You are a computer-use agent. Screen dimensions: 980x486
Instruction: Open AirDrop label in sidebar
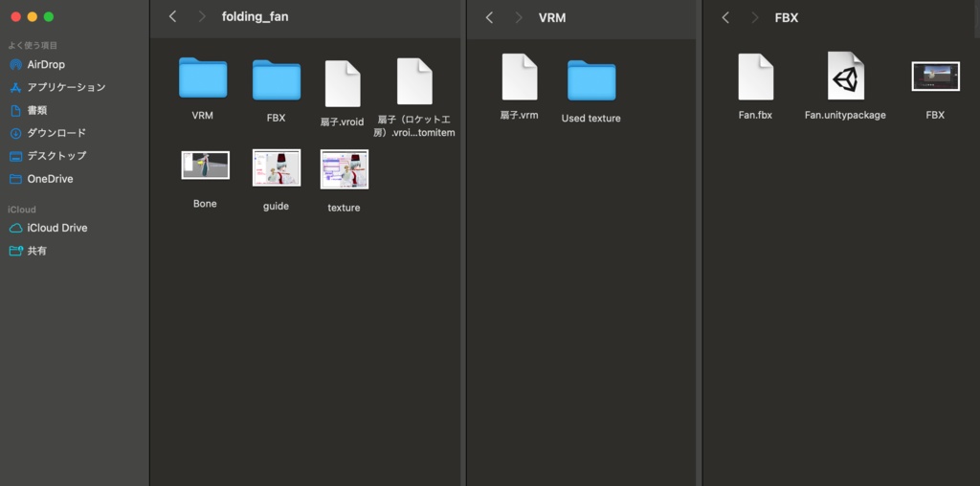(x=46, y=64)
